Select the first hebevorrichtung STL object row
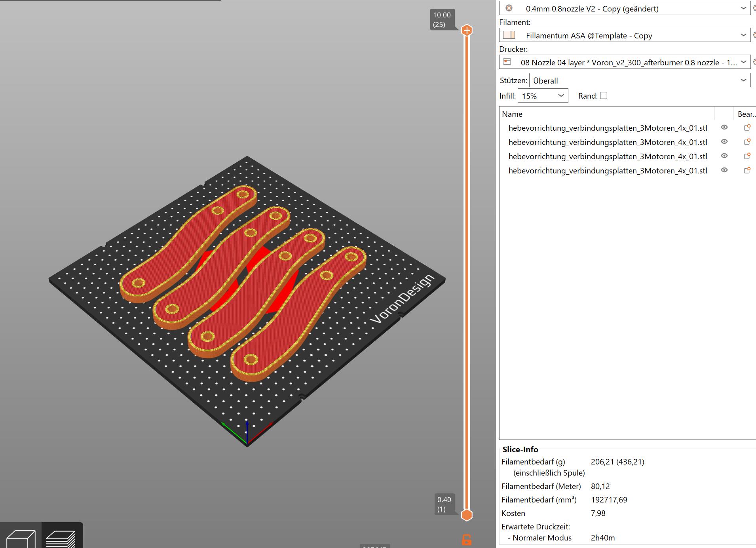The width and height of the screenshot is (756, 548). [608, 128]
